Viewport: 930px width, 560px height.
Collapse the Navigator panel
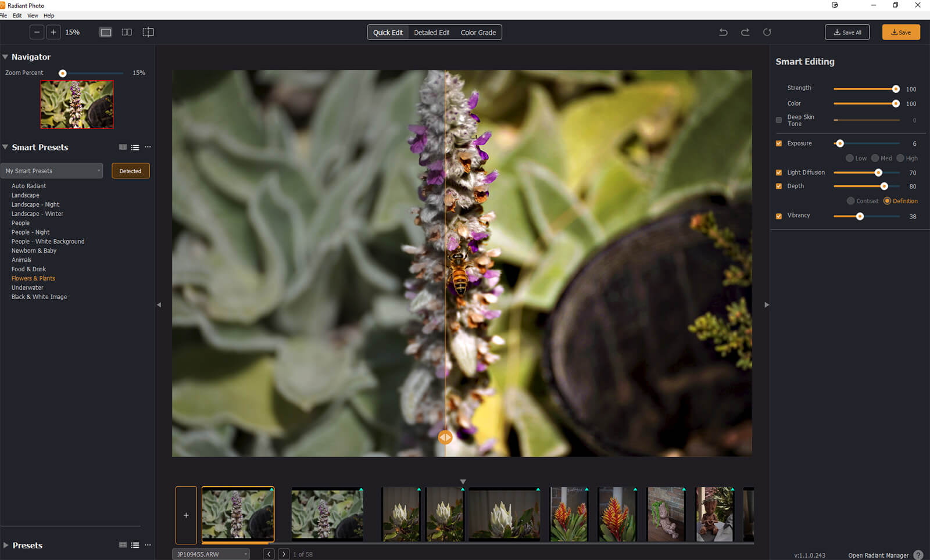point(5,57)
